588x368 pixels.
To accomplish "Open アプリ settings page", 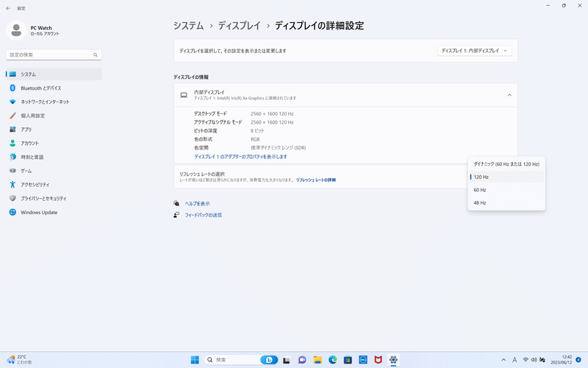I will (54, 130).
